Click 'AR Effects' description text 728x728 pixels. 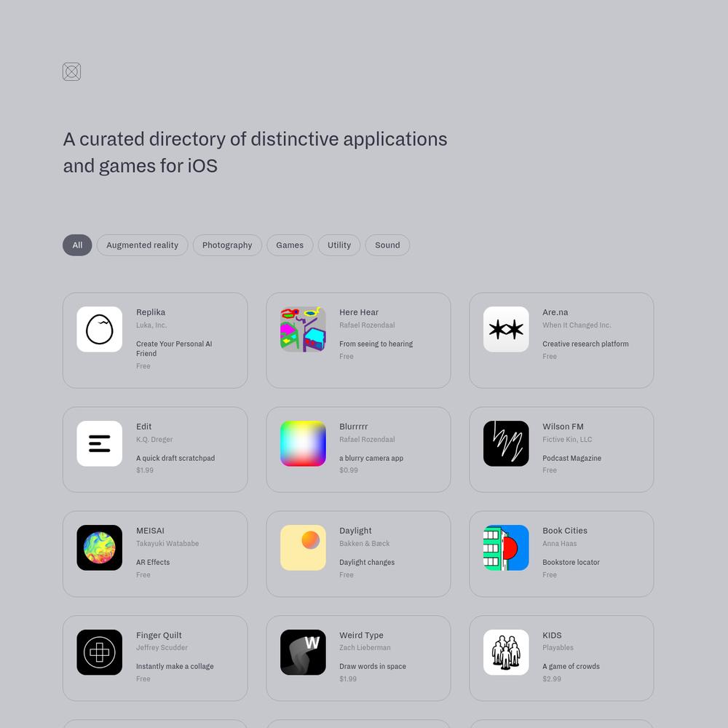pyautogui.click(x=153, y=562)
